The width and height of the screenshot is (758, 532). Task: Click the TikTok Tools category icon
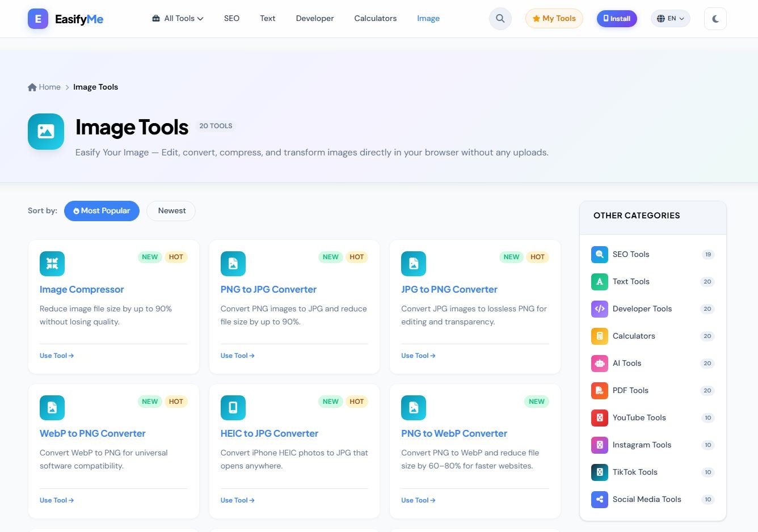(600, 472)
